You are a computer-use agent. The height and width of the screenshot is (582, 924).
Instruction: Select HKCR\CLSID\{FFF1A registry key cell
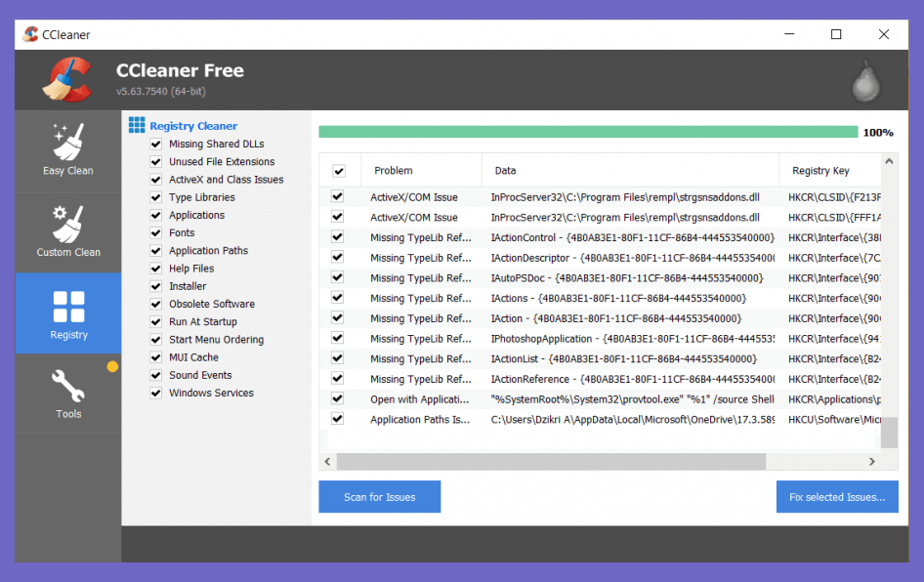(x=834, y=218)
